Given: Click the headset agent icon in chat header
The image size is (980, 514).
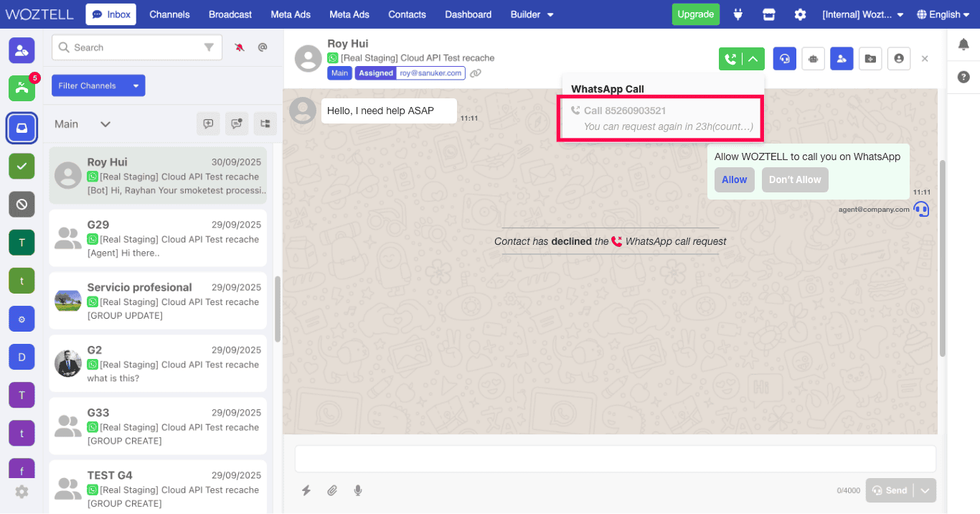Looking at the screenshot, I should point(785,59).
